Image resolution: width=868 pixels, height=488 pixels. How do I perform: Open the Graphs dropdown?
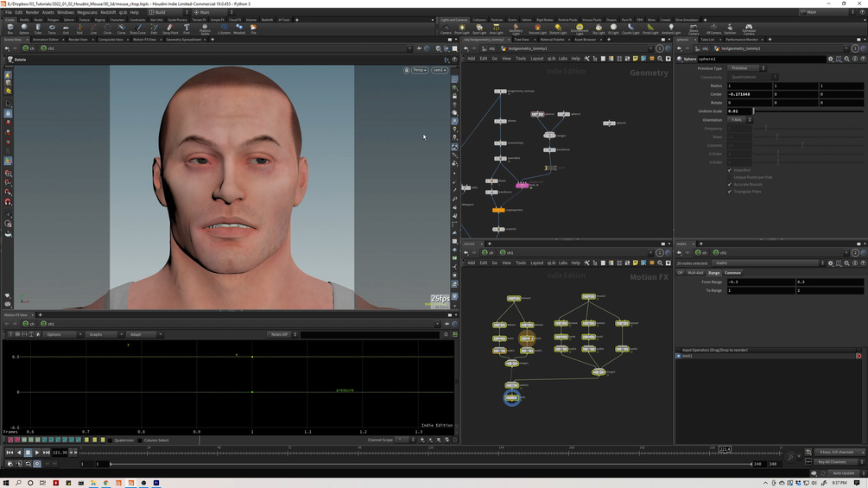tap(104, 334)
